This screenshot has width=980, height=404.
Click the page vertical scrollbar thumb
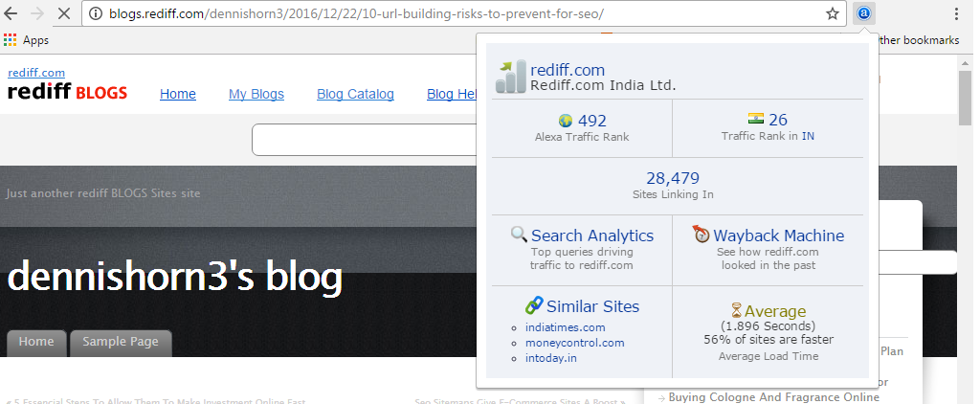tap(965, 99)
